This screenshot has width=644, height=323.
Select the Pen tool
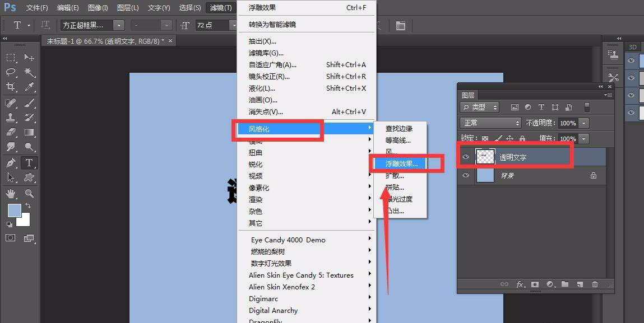pyautogui.click(x=11, y=163)
